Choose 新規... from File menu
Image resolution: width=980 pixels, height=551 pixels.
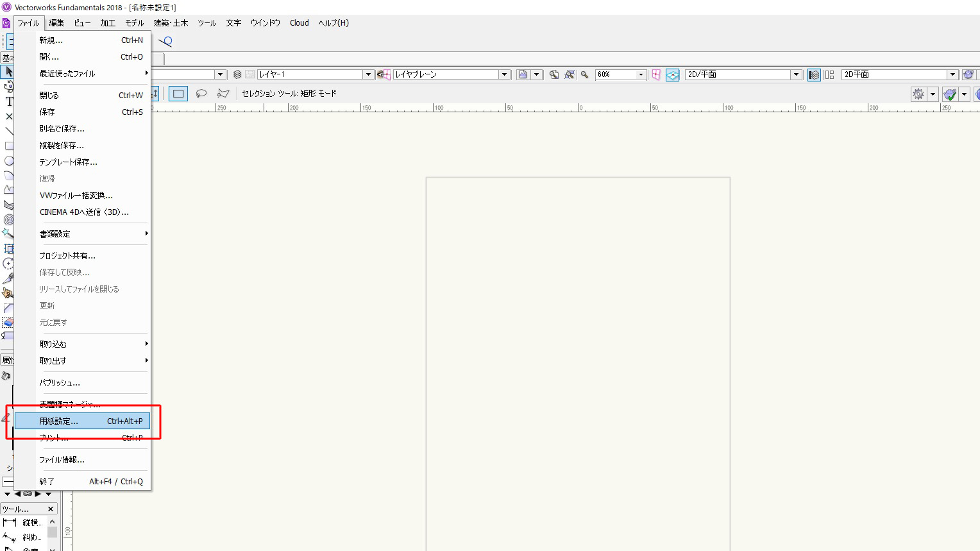(83, 40)
